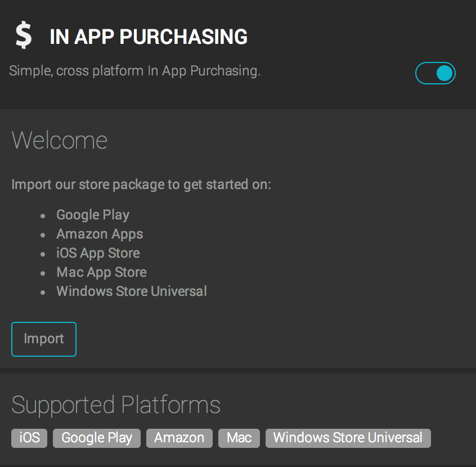The height and width of the screenshot is (467, 476).
Task: Click Amazon Apps in the bulleted list
Action: (x=100, y=235)
